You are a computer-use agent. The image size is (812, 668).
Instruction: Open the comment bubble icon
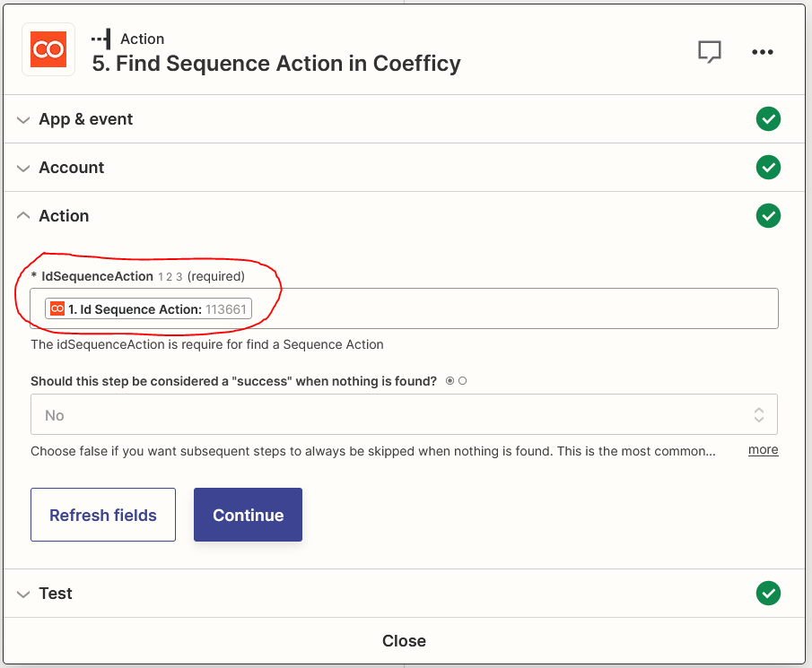click(x=710, y=52)
